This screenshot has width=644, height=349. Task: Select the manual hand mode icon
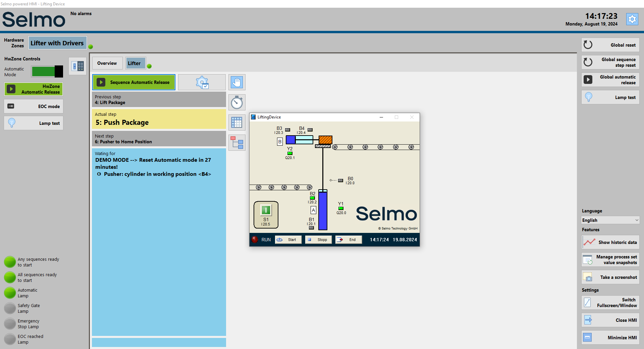[237, 82]
